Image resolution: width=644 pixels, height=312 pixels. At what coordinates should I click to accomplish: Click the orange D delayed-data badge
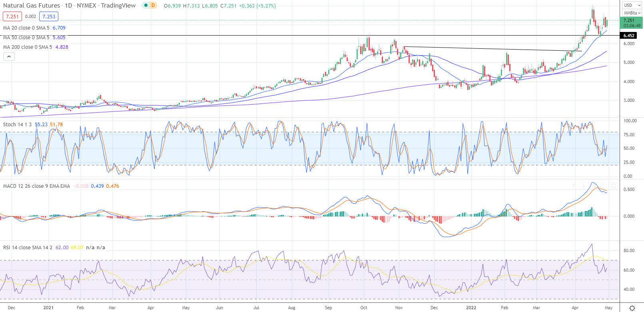point(153,6)
